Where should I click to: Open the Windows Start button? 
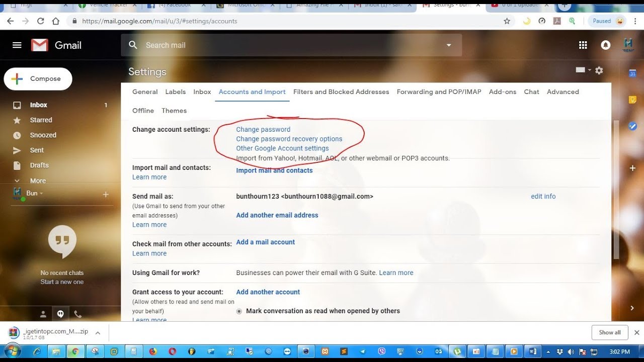pyautogui.click(x=13, y=351)
